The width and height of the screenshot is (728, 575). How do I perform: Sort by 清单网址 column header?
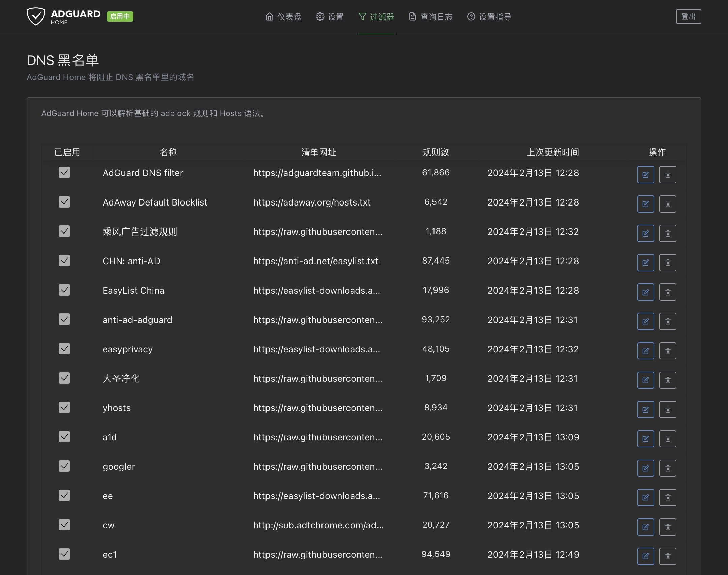(x=319, y=152)
